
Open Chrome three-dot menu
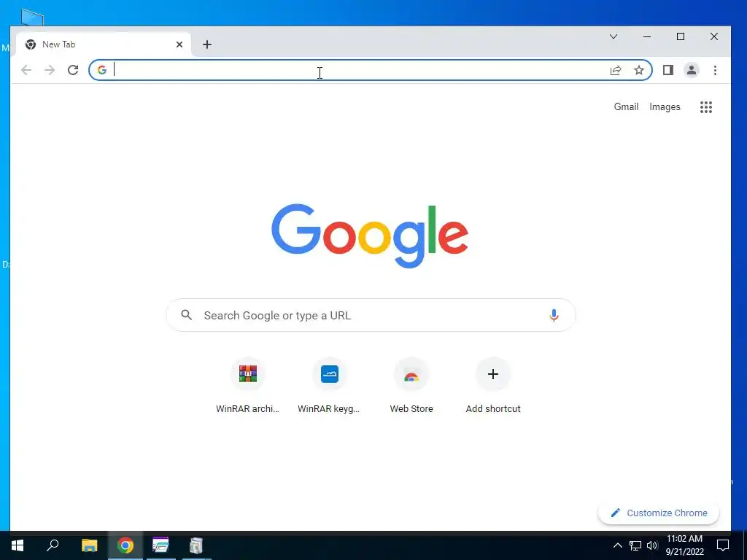tap(715, 71)
